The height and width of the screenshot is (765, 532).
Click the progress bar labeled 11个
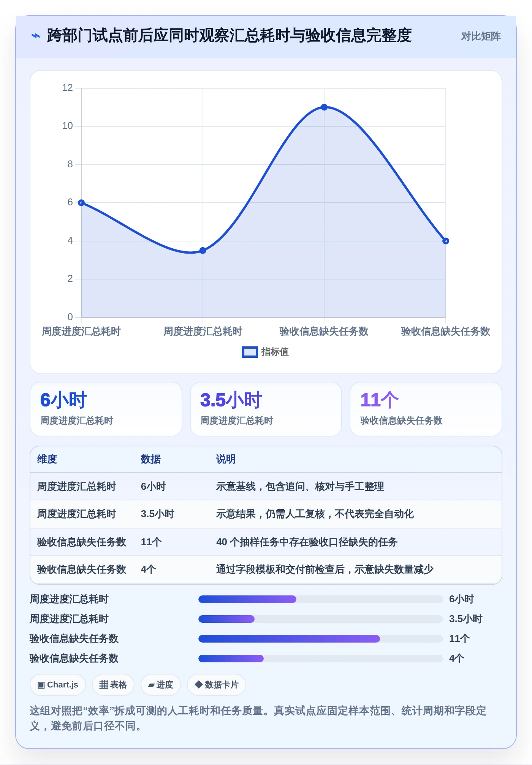pos(321,639)
